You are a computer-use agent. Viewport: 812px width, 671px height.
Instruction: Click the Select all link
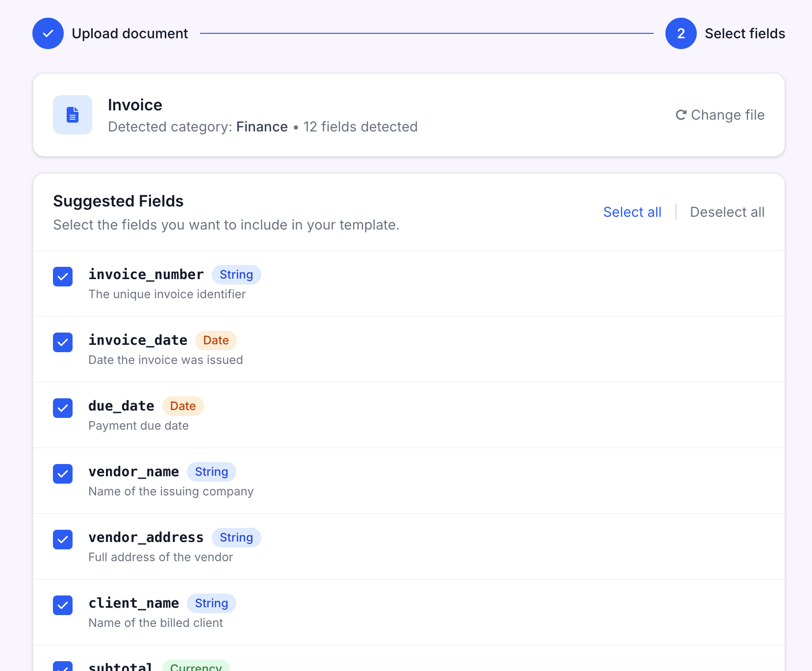632,212
